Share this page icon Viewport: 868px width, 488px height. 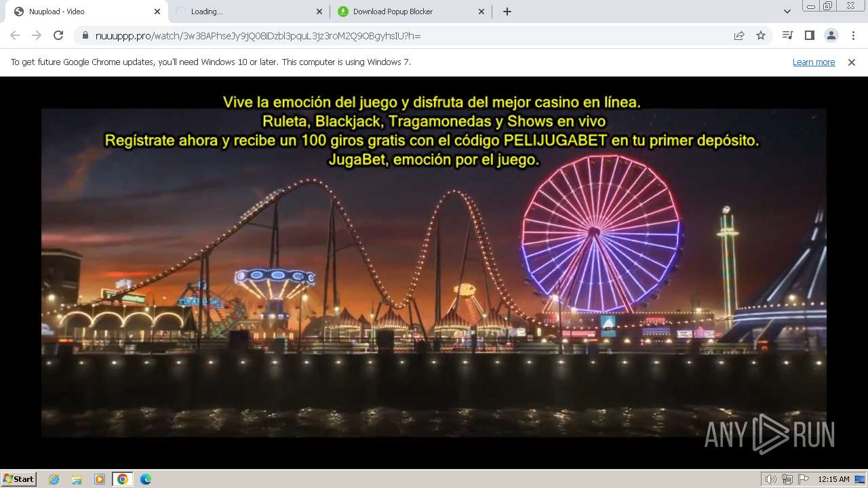coord(739,35)
